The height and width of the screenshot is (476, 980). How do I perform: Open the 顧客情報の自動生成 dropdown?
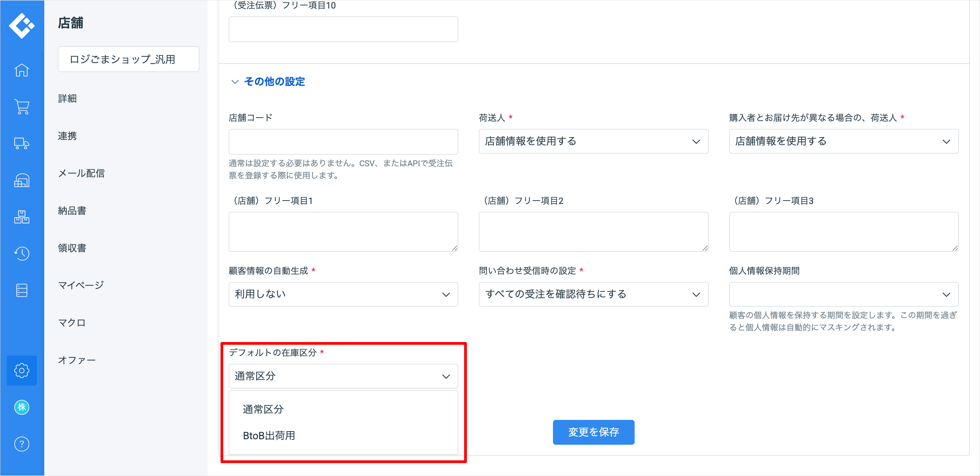click(x=343, y=294)
